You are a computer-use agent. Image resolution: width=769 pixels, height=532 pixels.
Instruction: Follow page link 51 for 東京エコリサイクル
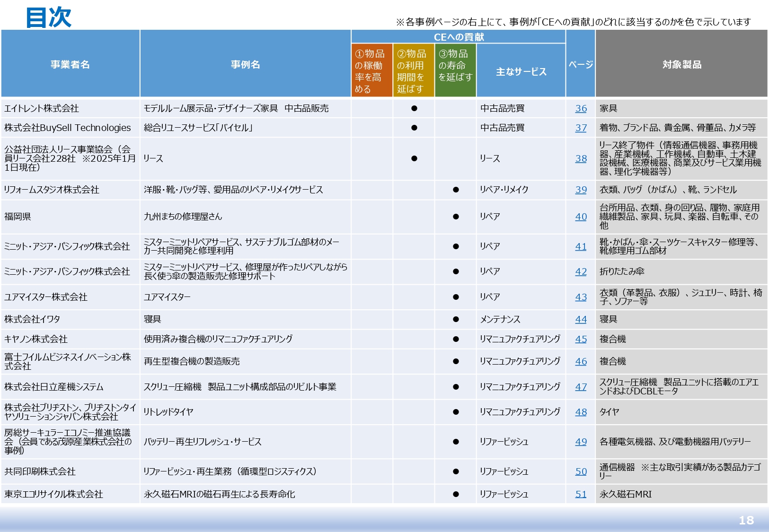point(581,494)
